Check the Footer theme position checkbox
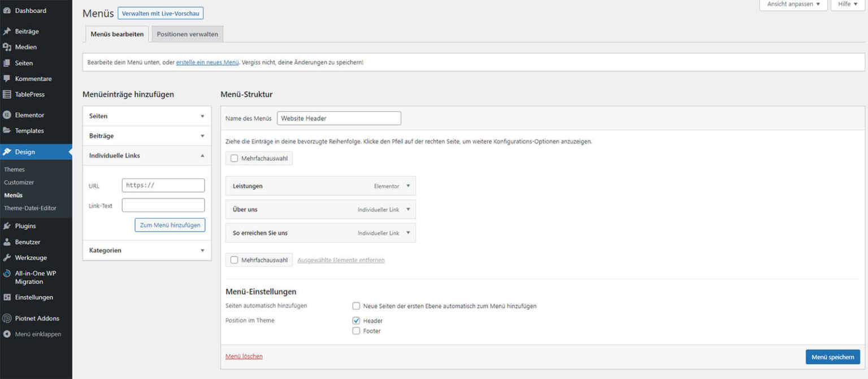 coord(356,331)
